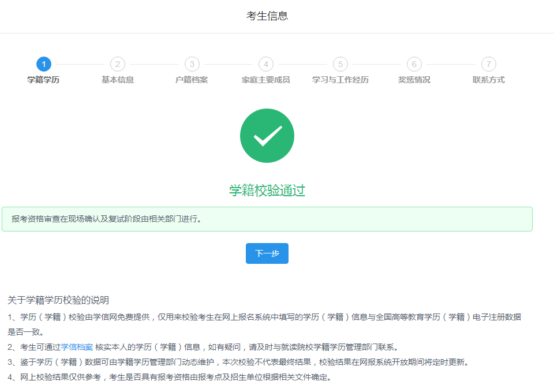Open the 学信档案 link

pyautogui.click(x=77, y=347)
